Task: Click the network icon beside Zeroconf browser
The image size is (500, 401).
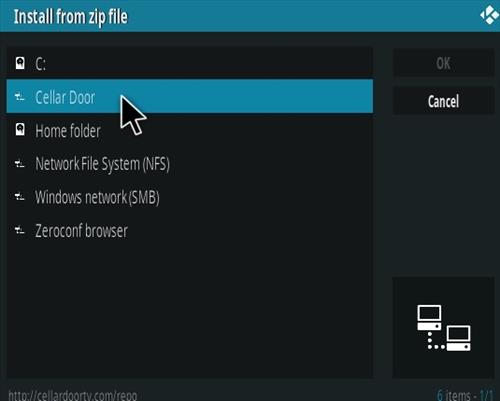Action: 20,230
